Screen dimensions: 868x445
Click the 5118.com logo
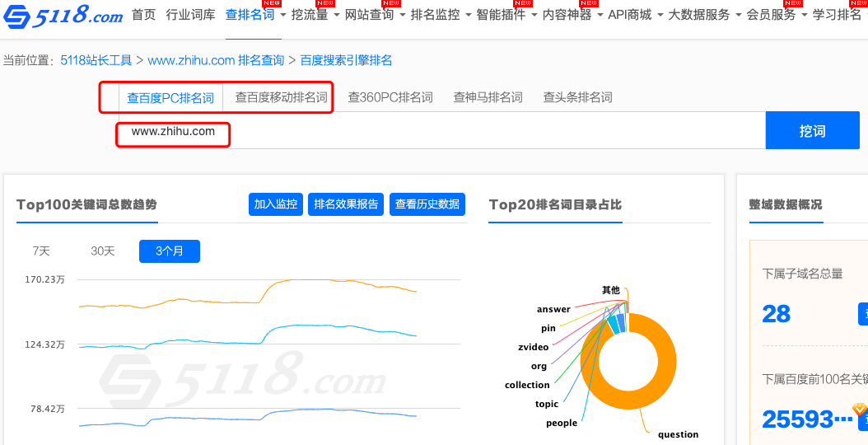pyautogui.click(x=63, y=16)
